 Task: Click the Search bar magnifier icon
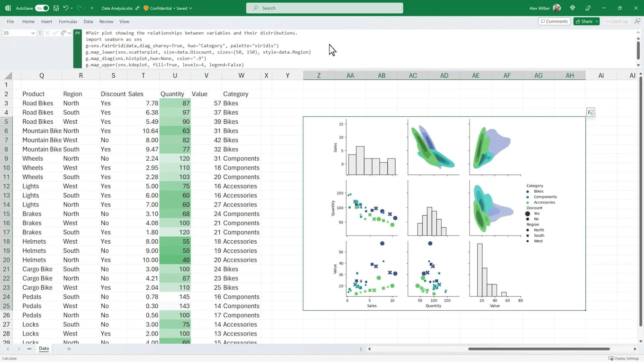tap(256, 7)
